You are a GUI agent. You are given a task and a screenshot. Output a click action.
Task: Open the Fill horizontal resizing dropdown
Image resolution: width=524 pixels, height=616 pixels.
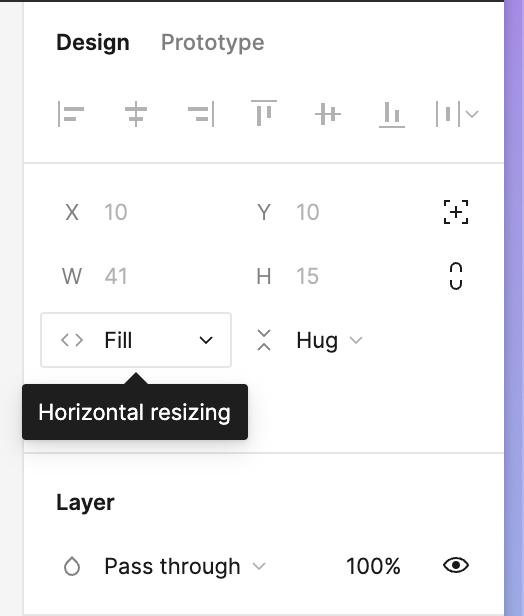point(136,340)
